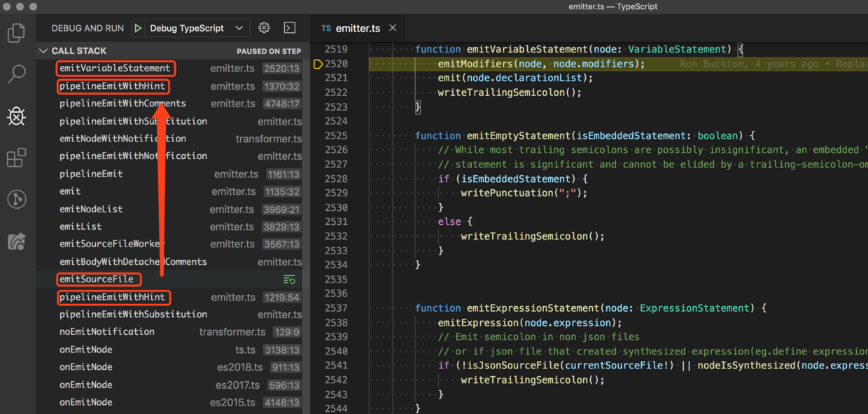This screenshot has height=414, width=868.
Task: Close the emitter.ts tab
Action: [393, 28]
